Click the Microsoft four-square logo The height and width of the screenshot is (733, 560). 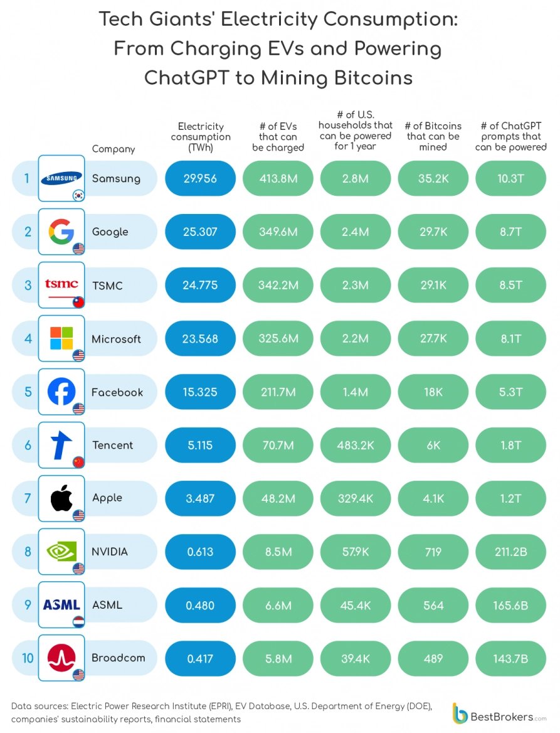tap(61, 339)
